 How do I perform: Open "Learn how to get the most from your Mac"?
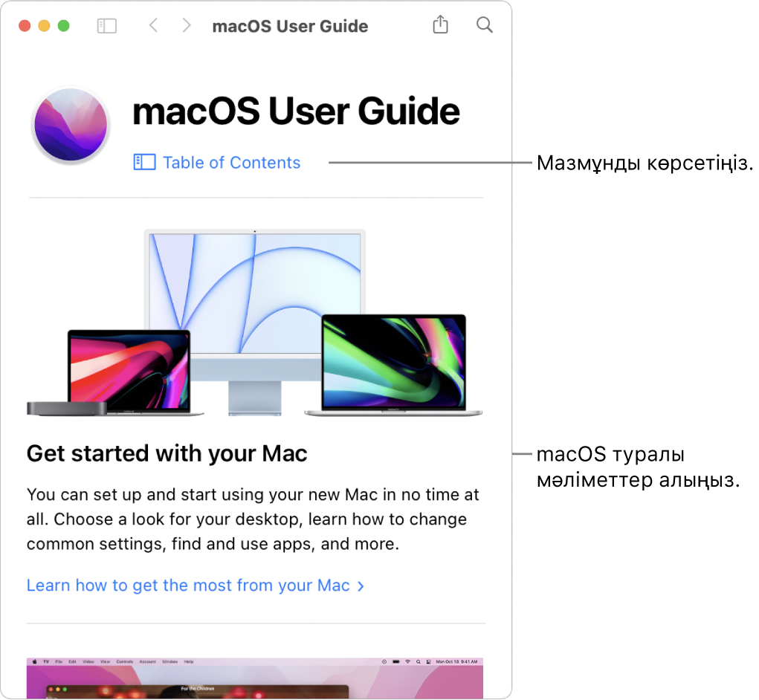pos(195,586)
